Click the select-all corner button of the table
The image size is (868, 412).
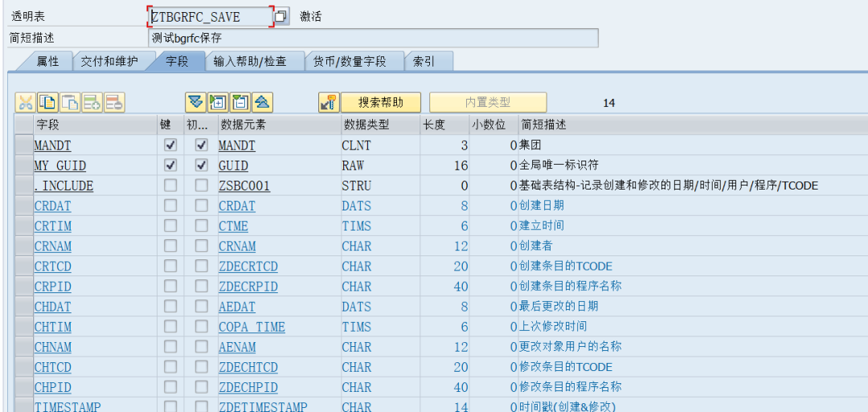tap(23, 125)
